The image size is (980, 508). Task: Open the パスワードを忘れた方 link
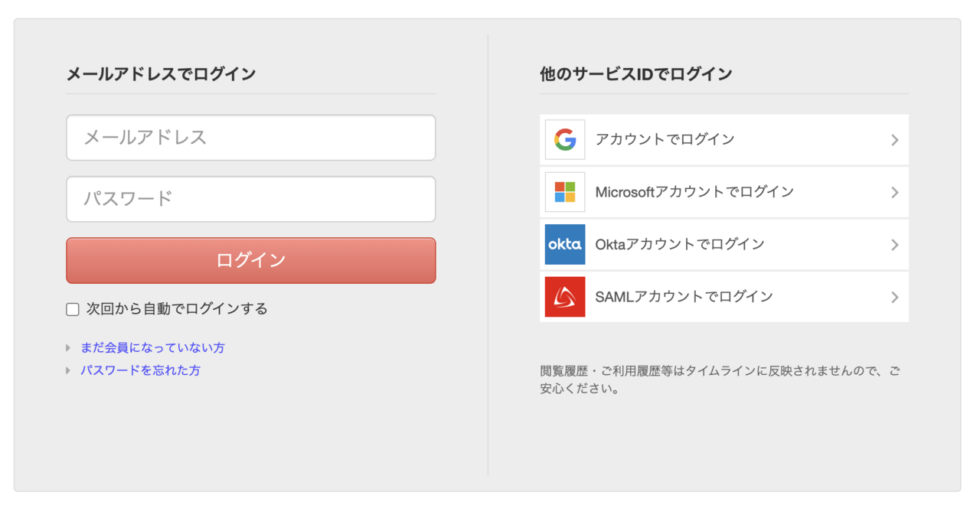coord(140,370)
